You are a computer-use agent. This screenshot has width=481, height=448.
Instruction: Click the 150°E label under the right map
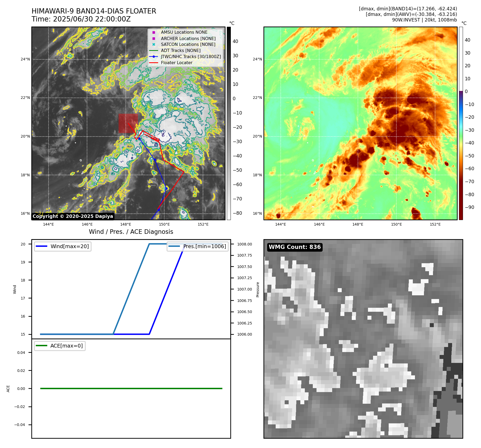pyautogui.click(x=396, y=224)
